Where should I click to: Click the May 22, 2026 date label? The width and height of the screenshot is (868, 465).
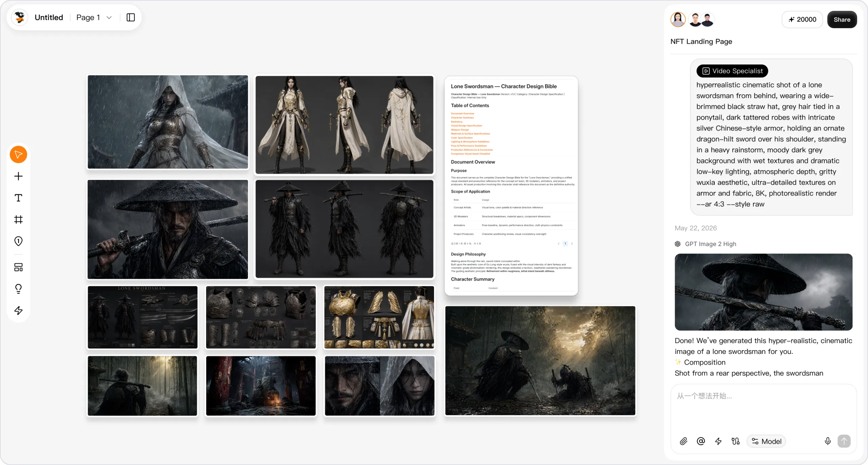pos(696,228)
